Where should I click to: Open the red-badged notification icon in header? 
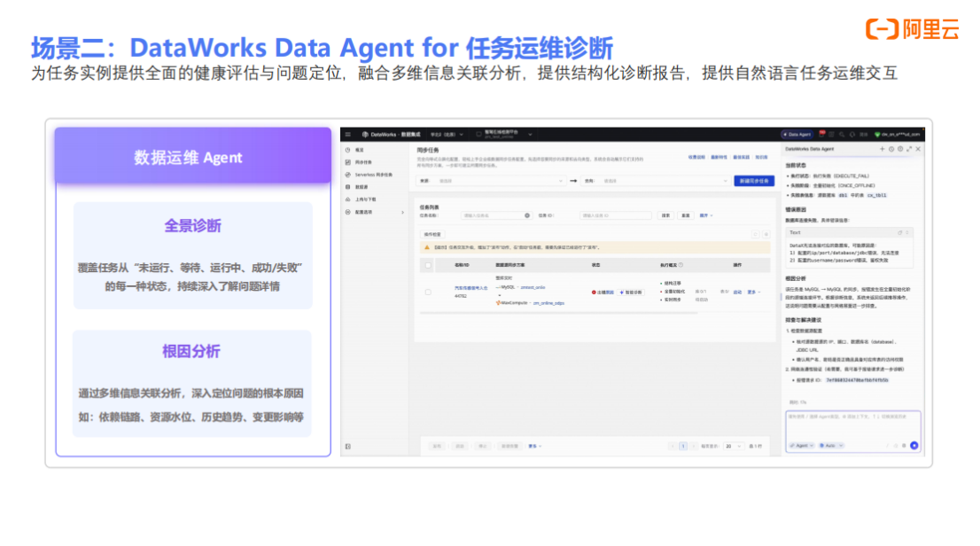pos(822,134)
